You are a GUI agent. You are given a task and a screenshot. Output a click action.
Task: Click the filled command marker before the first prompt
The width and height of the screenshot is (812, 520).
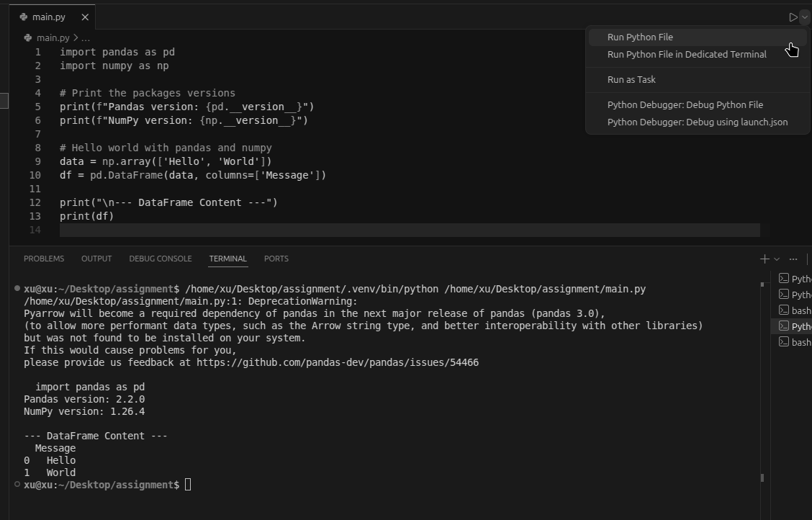pos(17,288)
